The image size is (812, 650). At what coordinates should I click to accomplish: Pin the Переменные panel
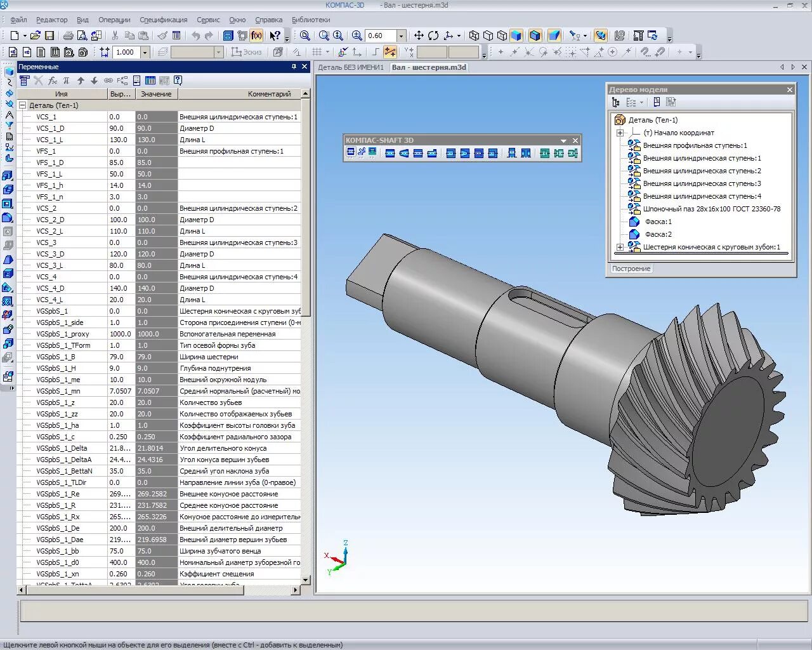point(294,67)
